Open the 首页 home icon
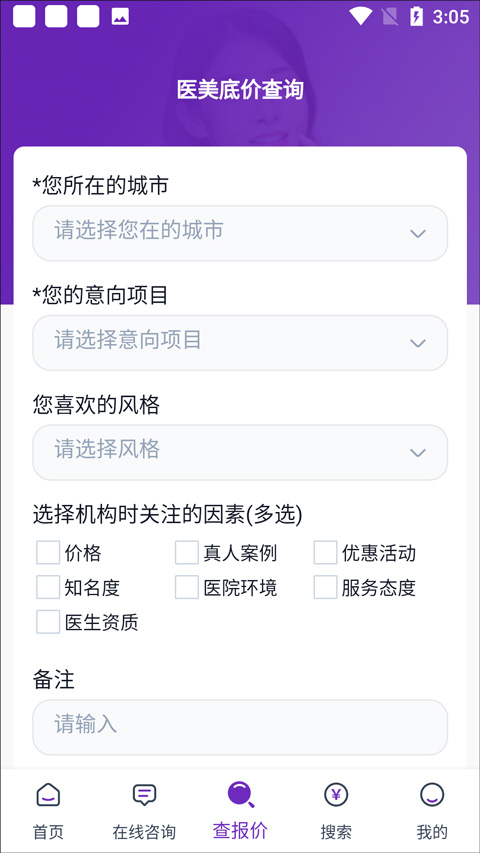The width and height of the screenshot is (480, 853). (48, 795)
